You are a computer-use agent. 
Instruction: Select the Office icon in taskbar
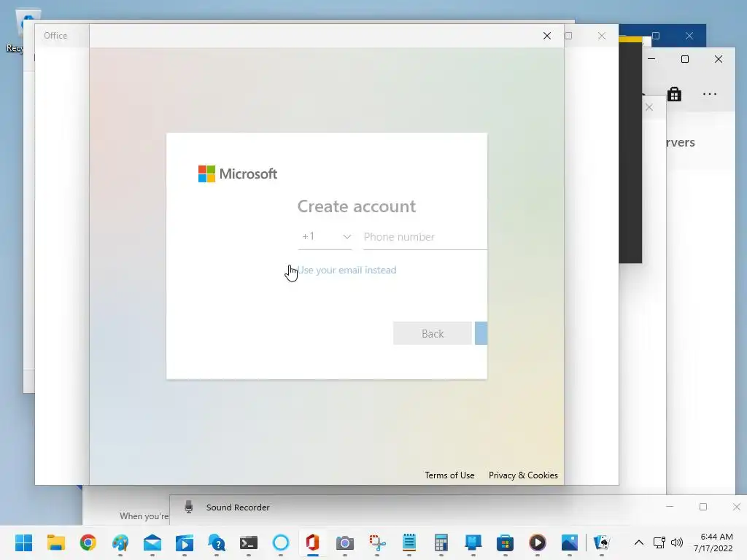312,542
